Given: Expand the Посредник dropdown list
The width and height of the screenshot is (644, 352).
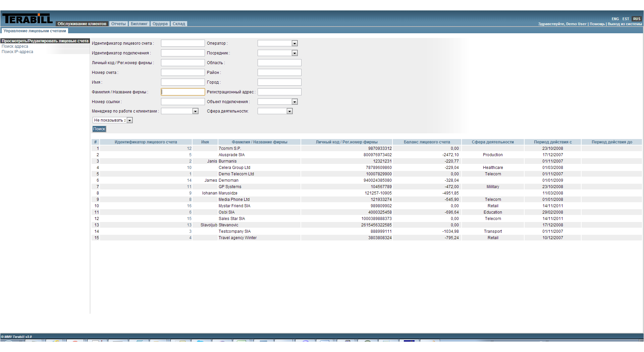Looking at the screenshot, I should (x=294, y=53).
